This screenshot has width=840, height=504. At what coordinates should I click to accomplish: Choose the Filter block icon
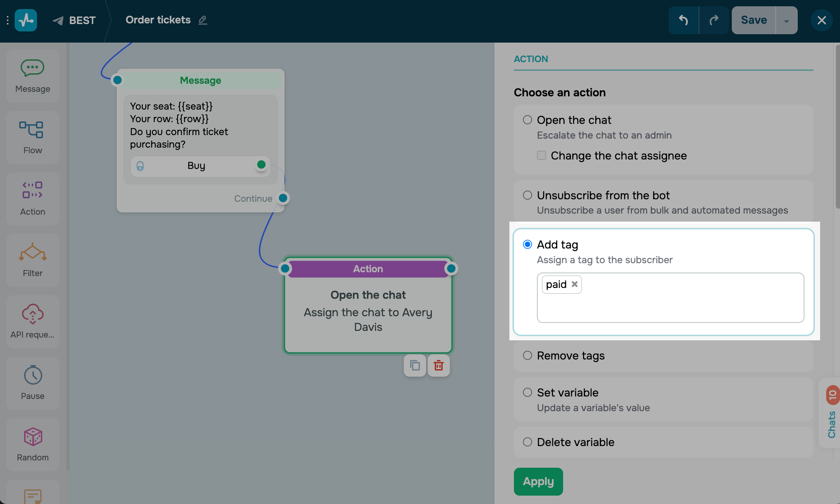[x=32, y=260]
